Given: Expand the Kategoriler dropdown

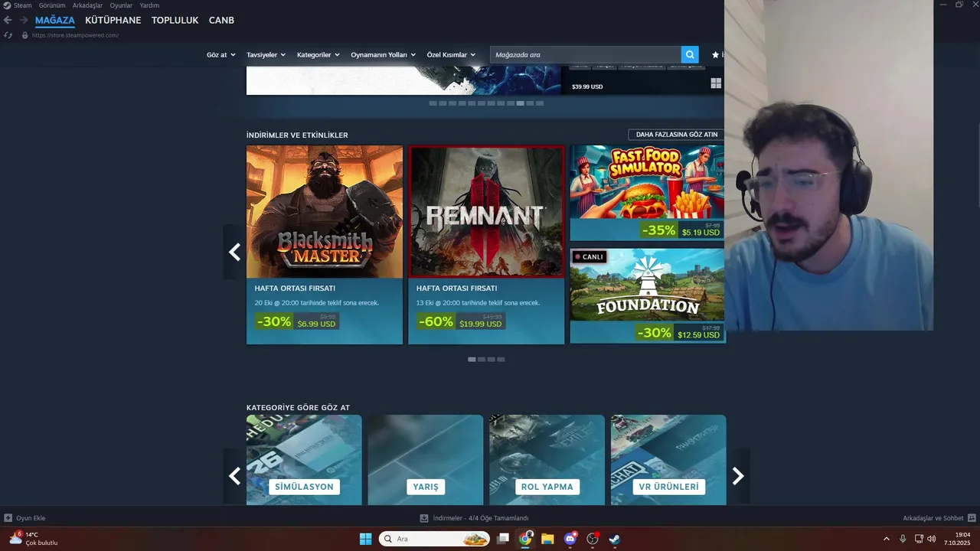Looking at the screenshot, I should 318,54.
